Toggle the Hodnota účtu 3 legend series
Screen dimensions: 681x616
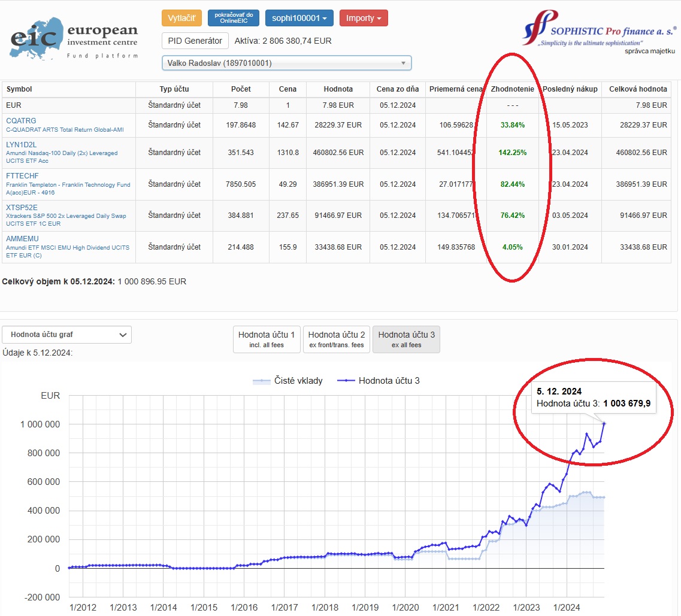click(x=379, y=381)
